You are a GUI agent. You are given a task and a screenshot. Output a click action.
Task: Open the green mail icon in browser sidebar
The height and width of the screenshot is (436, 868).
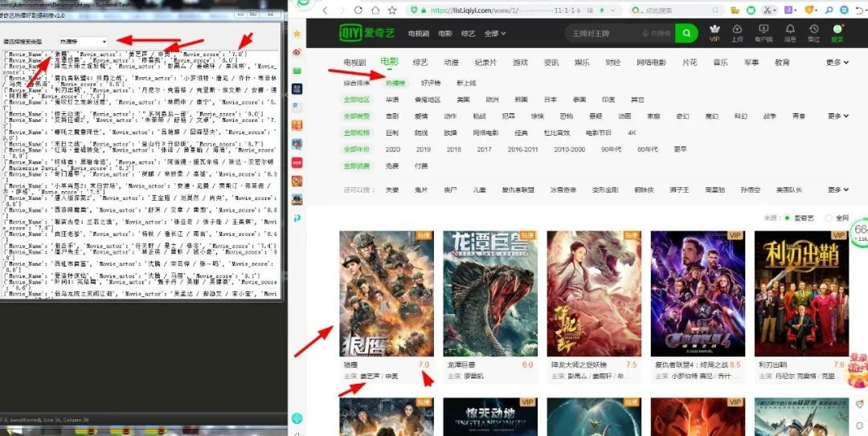(297, 71)
